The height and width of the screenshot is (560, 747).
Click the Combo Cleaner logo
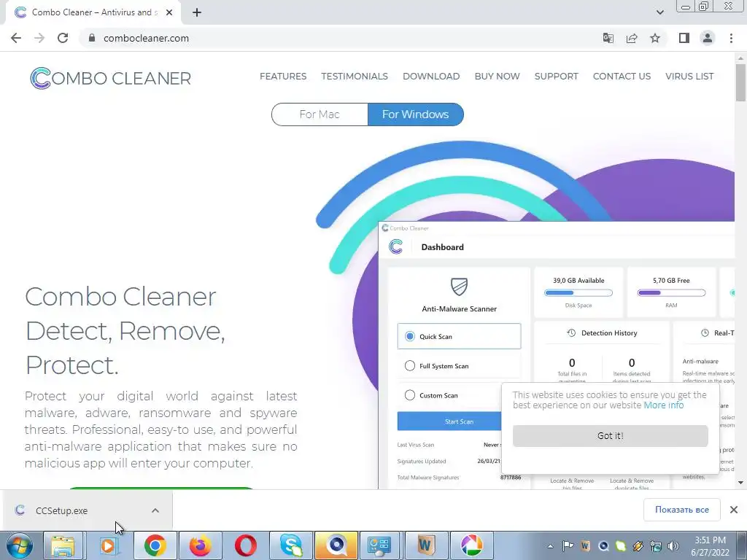pyautogui.click(x=111, y=78)
